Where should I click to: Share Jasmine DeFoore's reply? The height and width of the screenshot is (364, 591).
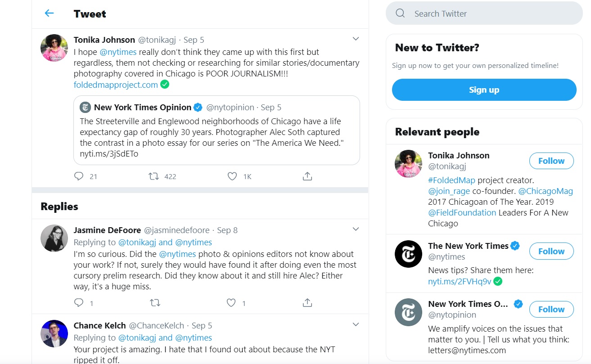307,303
